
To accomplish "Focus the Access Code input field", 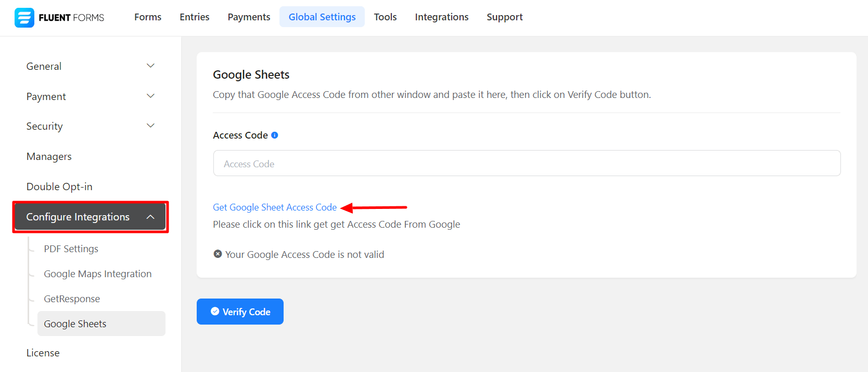I will click(x=527, y=164).
